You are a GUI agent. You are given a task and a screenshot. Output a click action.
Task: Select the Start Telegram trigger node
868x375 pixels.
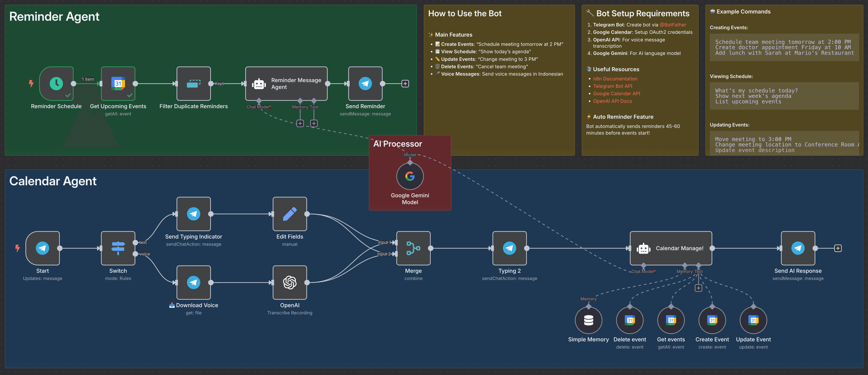tap(42, 248)
